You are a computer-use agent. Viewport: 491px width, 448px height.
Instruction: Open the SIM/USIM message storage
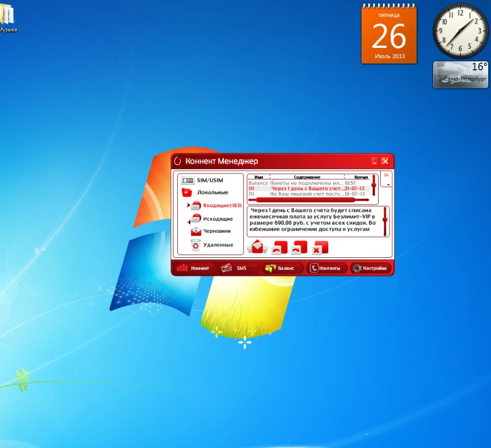[x=202, y=180]
